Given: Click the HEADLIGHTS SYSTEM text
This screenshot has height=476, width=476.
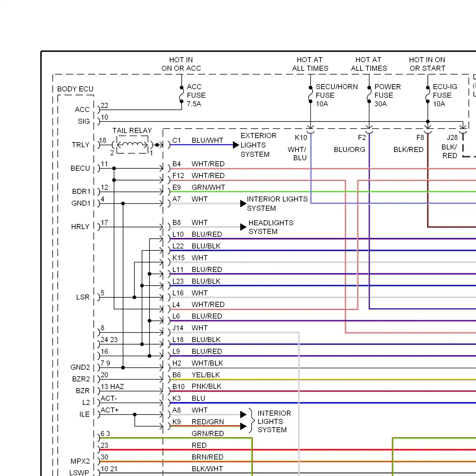Looking at the screenshot, I should tap(271, 227).
